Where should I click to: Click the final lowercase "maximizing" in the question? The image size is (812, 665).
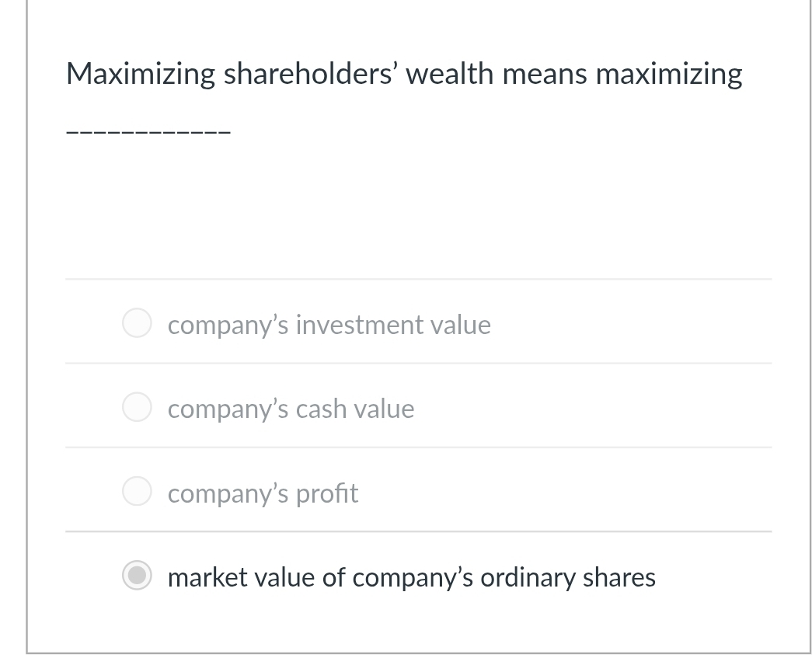coord(668,75)
